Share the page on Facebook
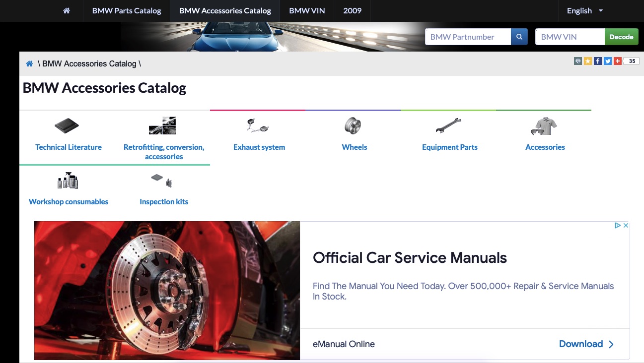The height and width of the screenshot is (363, 644). [x=598, y=61]
